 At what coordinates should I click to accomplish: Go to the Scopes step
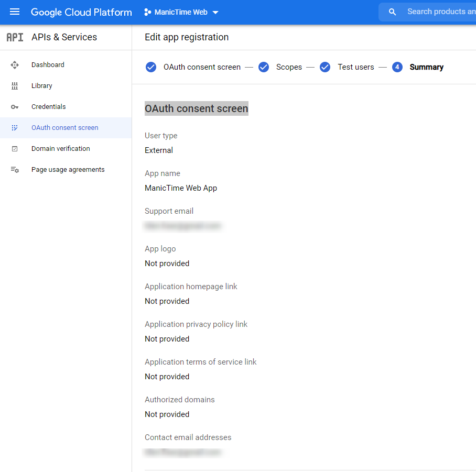(x=289, y=67)
